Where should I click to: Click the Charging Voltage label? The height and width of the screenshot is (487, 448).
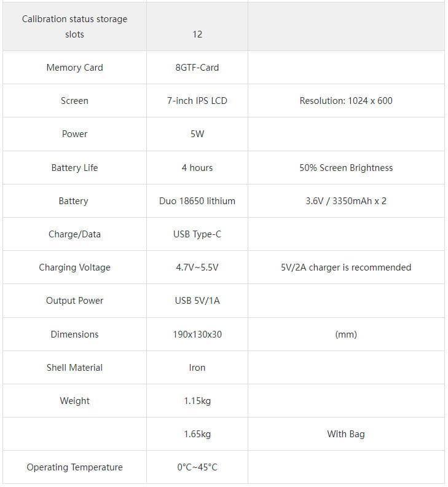click(x=74, y=267)
